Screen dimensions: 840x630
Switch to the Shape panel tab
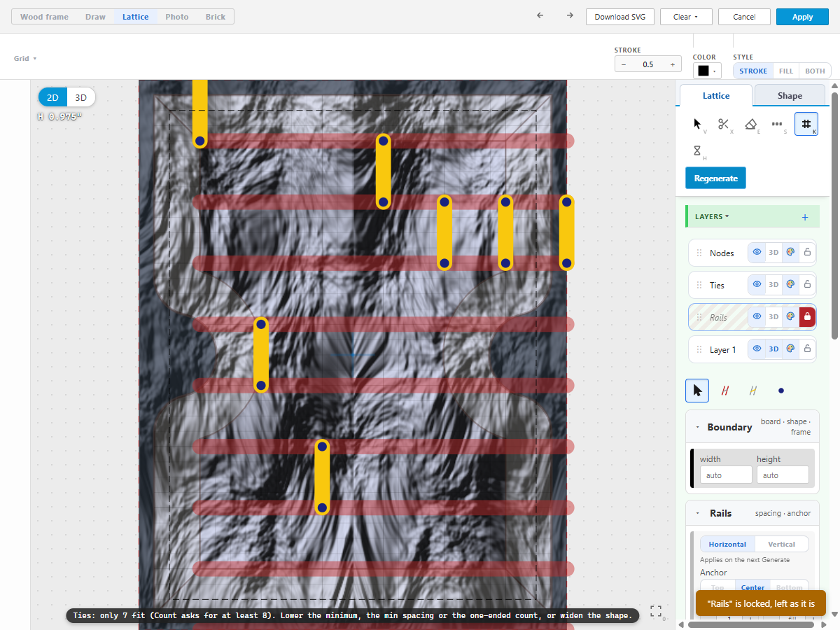click(790, 95)
